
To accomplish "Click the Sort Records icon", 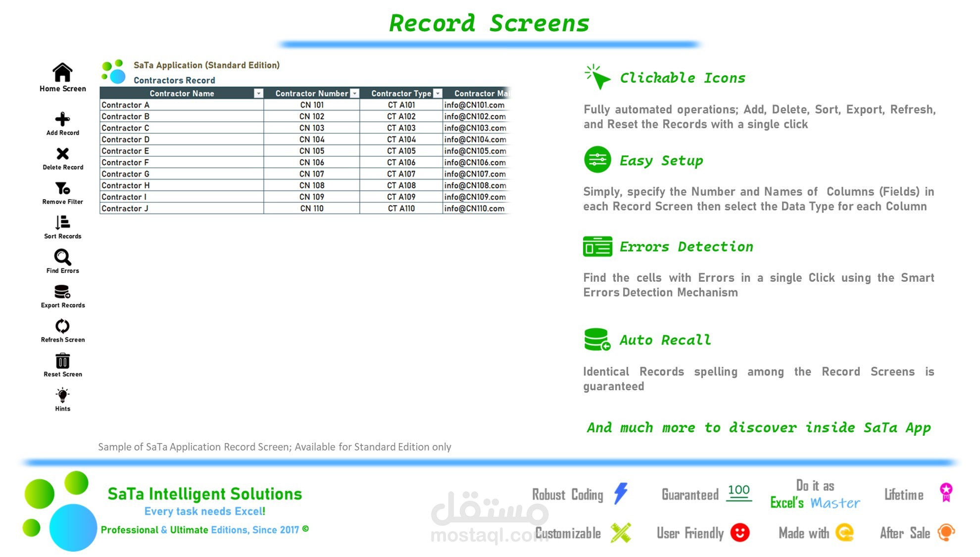I will coord(62,222).
